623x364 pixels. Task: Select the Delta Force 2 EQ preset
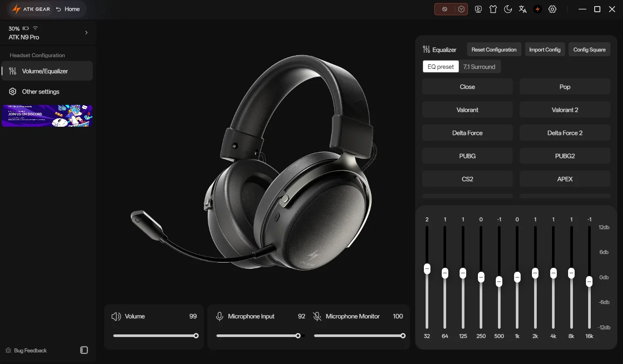pyautogui.click(x=565, y=133)
